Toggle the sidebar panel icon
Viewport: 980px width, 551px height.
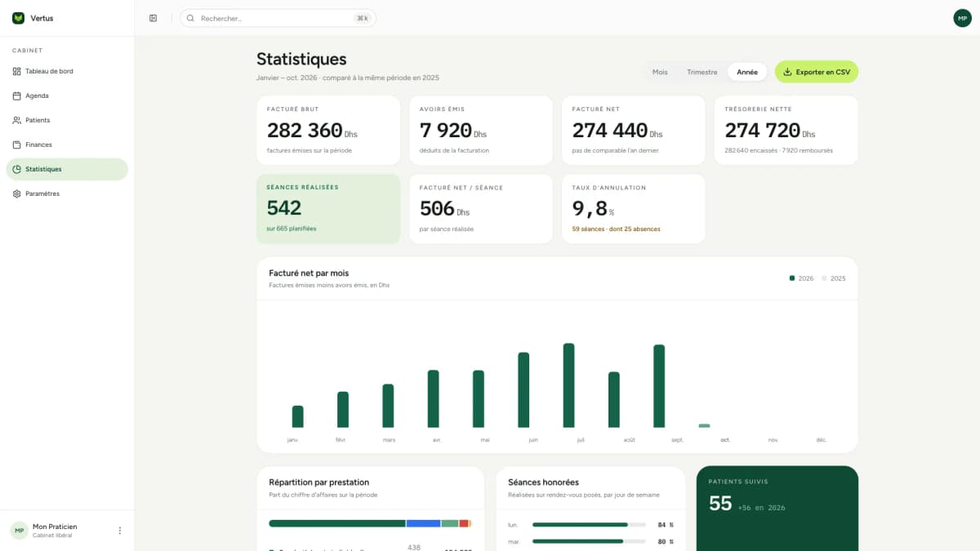point(153,18)
